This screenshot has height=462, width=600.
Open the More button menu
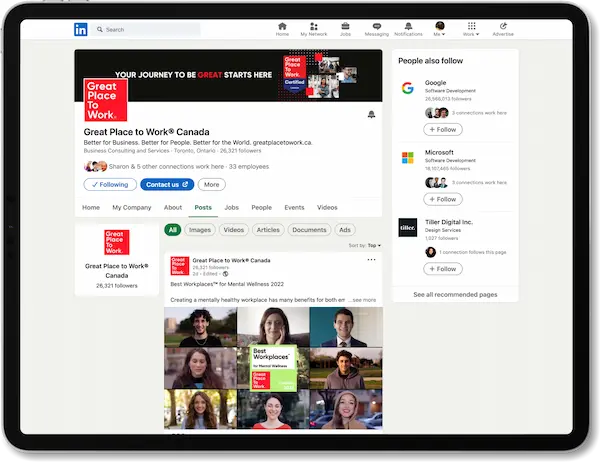(212, 184)
